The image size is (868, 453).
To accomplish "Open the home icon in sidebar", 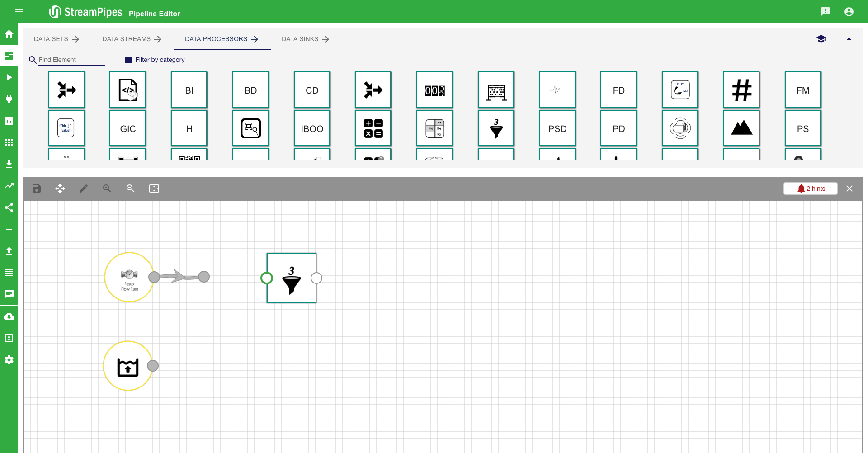I will pyautogui.click(x=9, y=34).
